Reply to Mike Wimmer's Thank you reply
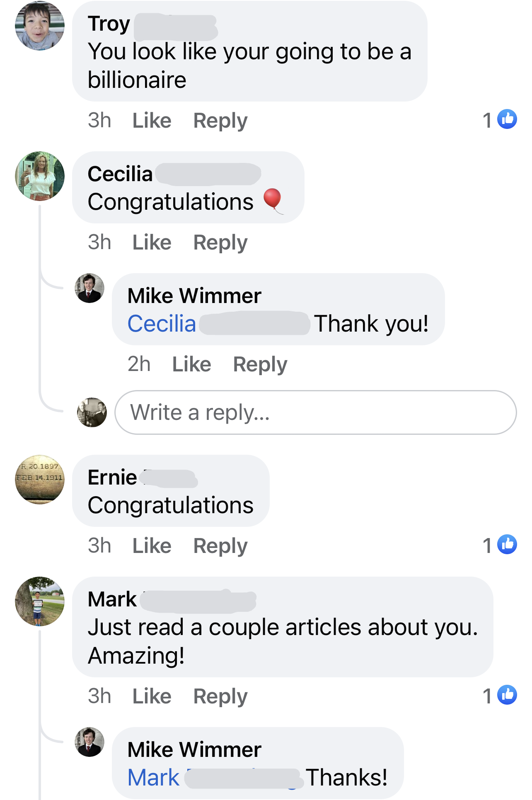Image resolution: width=532 pixels, height=800 pixels. (260, 364)
